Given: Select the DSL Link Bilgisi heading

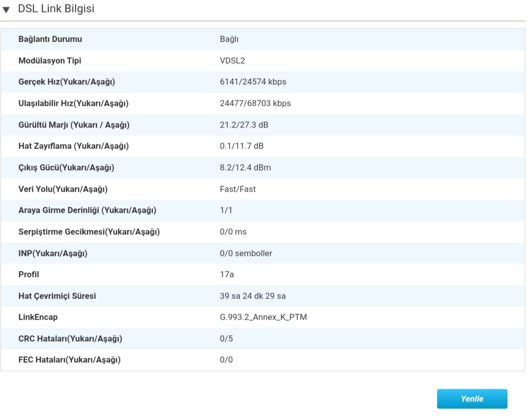Looking at the screenshot, I should point(56,9).
